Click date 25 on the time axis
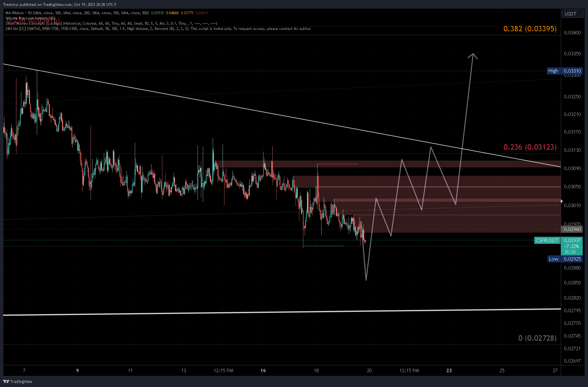588x387 pixels. [502, 371]
